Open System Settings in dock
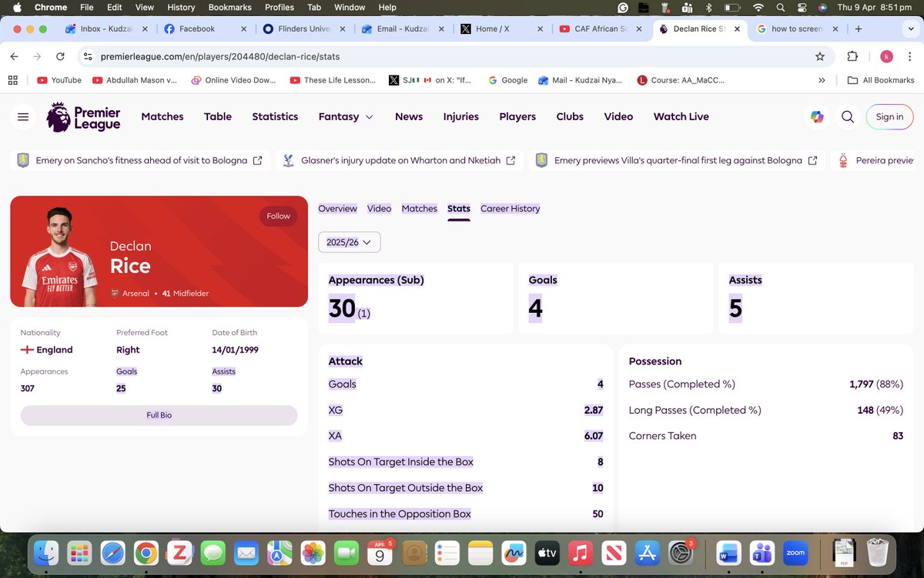 [x=681, y=553]
